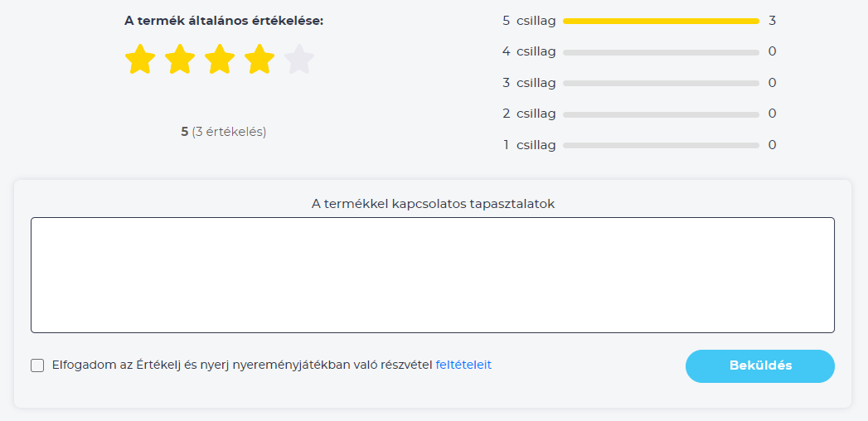Select the third rating star

[220, 59]
